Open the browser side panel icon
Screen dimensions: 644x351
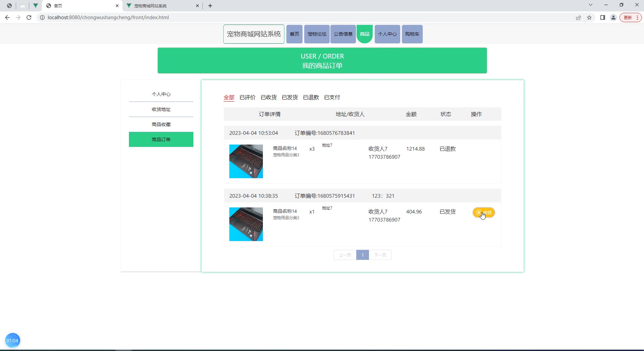tap(603, 17)
